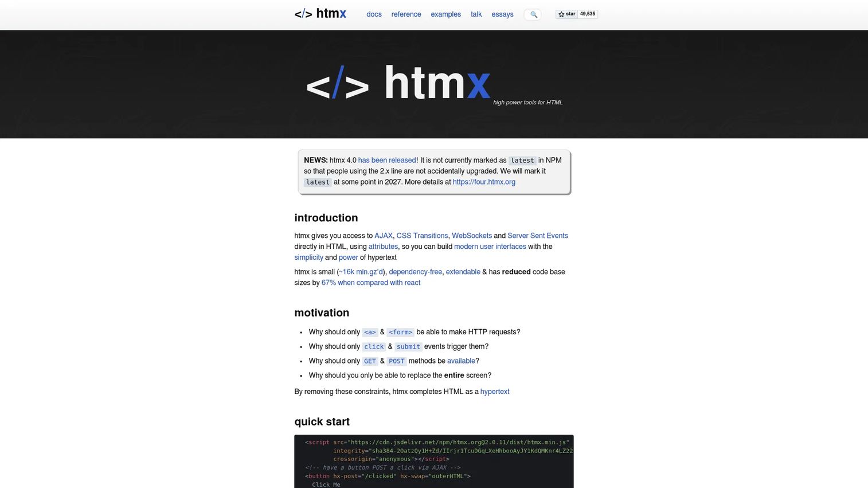Click the hx-post="/clicked" button code line
Image resolution: width=868 pixels, height=488 pixels.
point(388,476)
